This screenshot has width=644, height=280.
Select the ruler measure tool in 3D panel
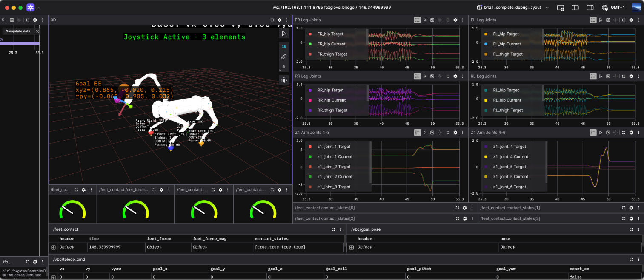(284, 57)
